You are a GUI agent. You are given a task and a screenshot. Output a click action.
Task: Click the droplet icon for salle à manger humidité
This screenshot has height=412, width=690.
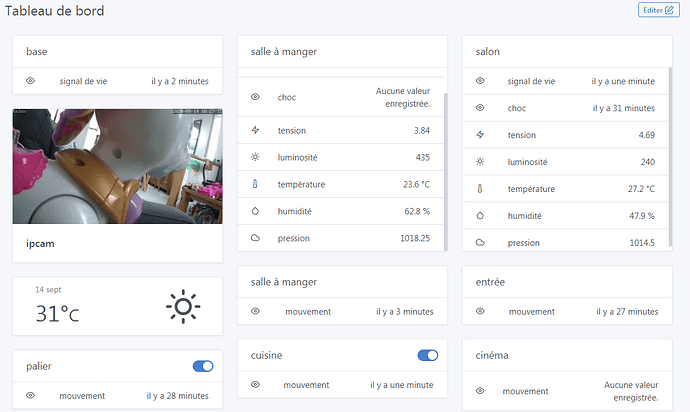255,211
